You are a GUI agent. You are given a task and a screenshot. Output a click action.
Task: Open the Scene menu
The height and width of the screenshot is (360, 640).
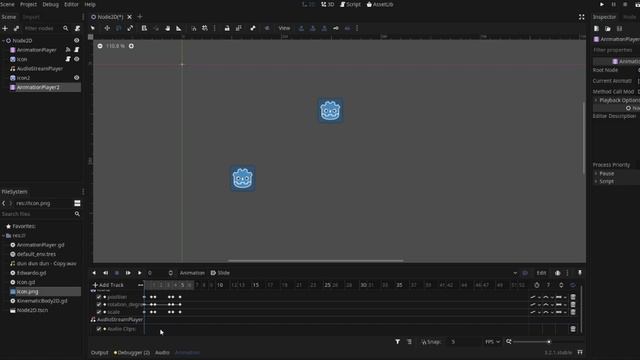tap(7, 4)
